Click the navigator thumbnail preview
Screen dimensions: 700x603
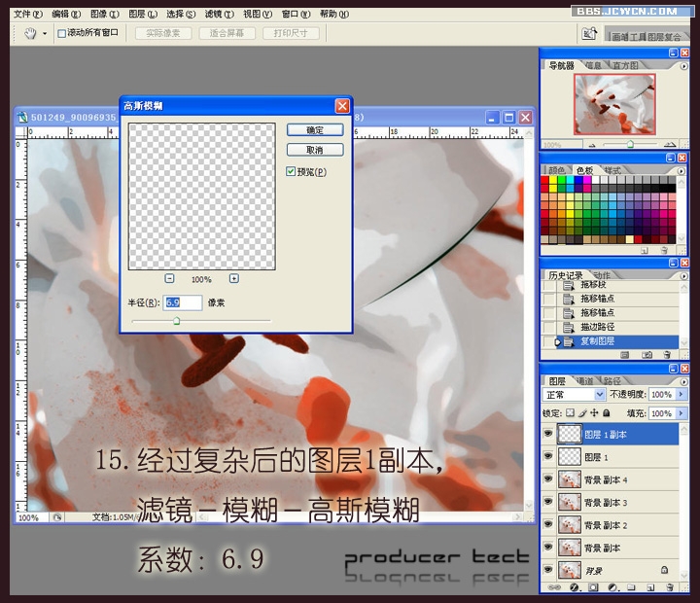point(614,104)
